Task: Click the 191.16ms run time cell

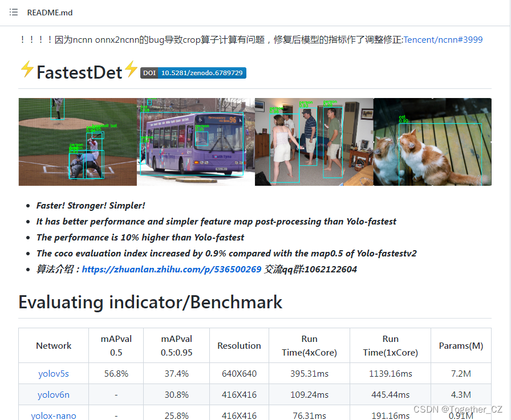Action: (x=391, y=413)
